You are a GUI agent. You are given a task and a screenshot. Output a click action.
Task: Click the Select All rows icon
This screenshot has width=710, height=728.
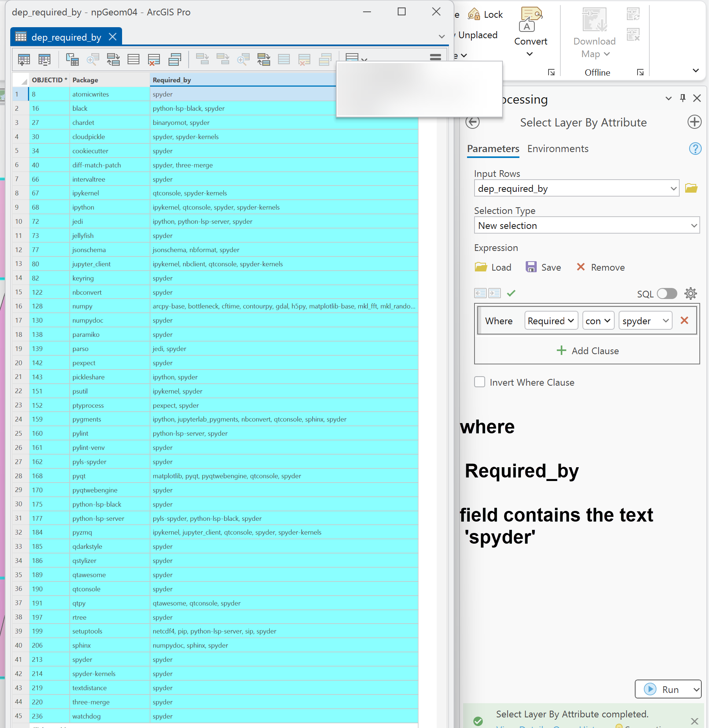[x=133, y=59]
